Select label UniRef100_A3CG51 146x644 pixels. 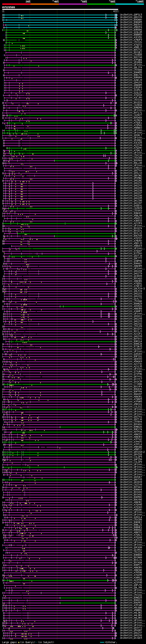(x=131, y=37)
